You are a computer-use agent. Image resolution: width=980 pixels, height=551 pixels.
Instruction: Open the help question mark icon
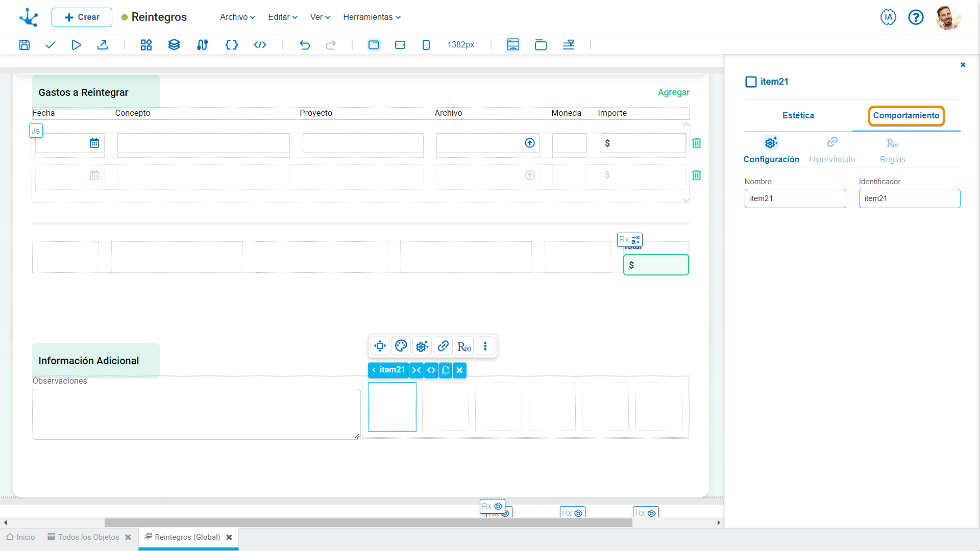[916, 17]
